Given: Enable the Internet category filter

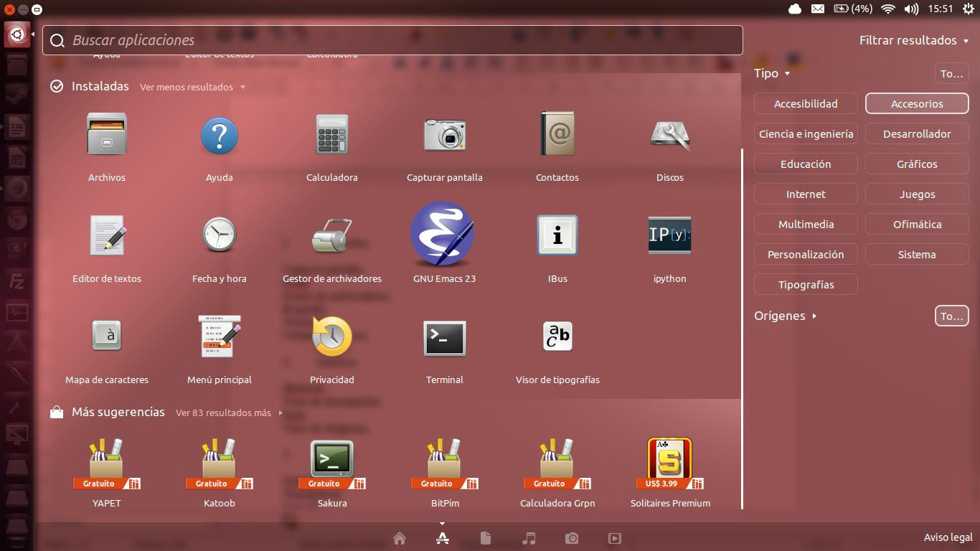Looking at the screenshot, I should click(806, 194).
